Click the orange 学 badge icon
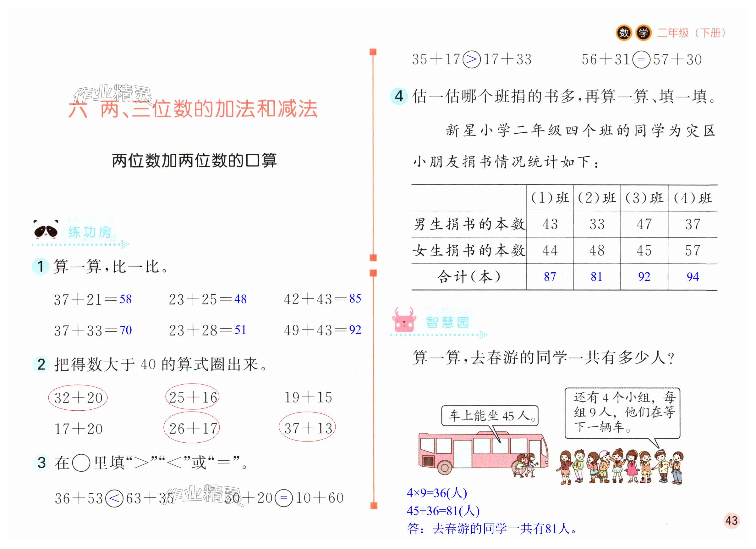The image size is (756, 549). 643,33
